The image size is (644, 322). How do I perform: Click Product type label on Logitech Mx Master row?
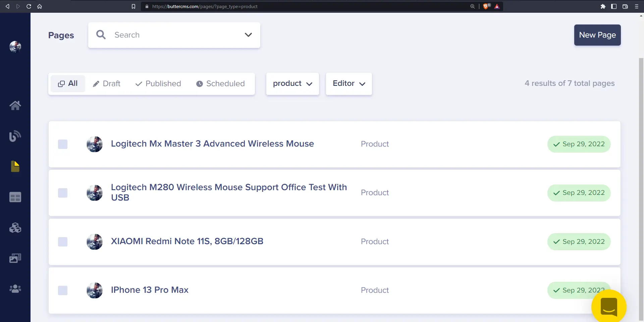(x=375, y=144)
